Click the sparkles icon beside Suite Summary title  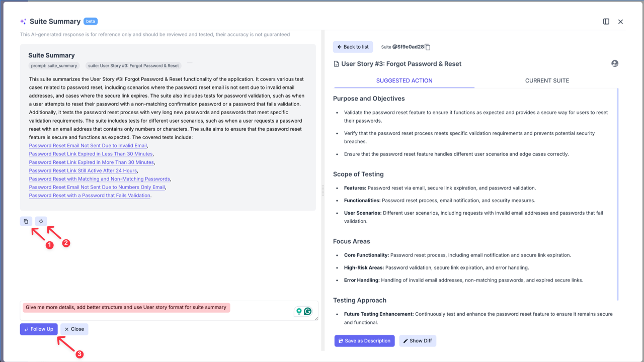coord(22,22)
